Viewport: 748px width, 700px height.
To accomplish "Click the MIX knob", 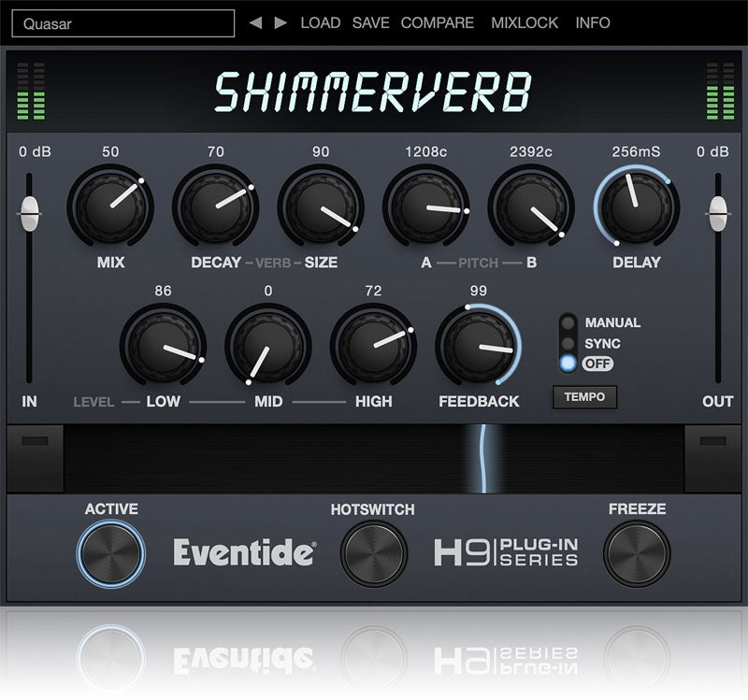I will tap(110, 207).
